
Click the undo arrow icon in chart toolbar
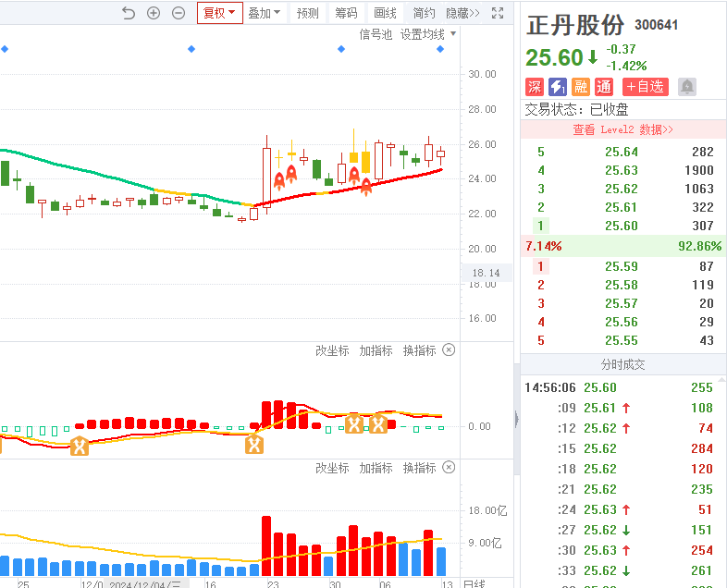point(129,13)
